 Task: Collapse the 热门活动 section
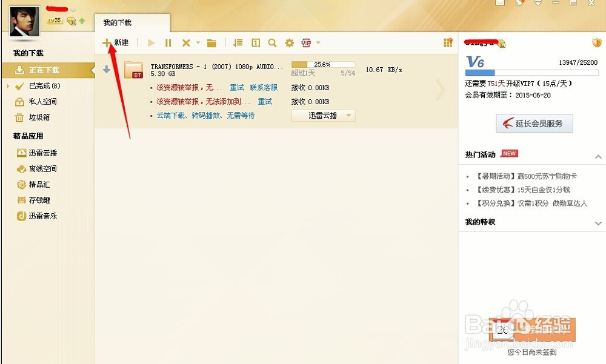(598, 157)
